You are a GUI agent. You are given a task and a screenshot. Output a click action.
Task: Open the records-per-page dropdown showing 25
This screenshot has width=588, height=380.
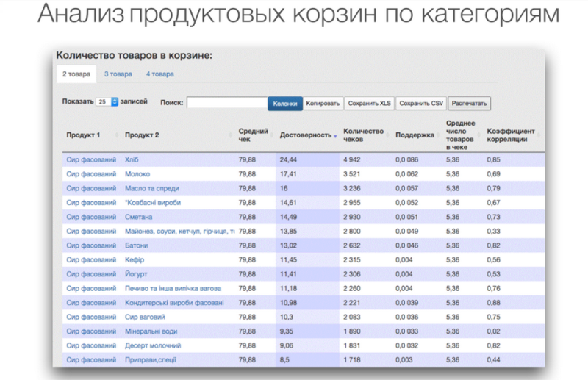coord(107,102)
